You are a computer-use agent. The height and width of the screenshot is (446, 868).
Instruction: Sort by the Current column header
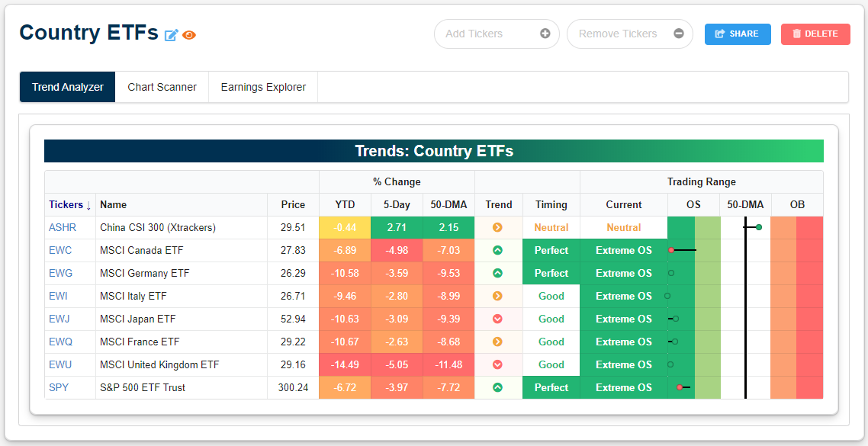[x=624, y=205]
